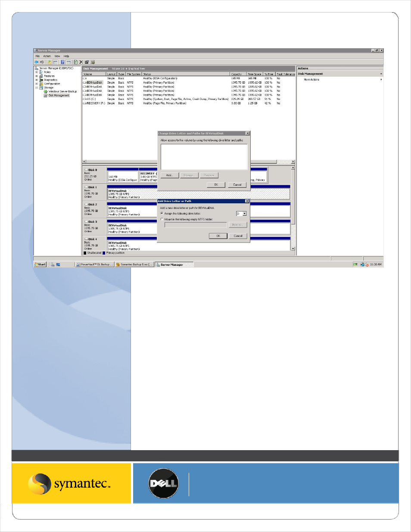Open the drive letter dropdown

(245, 214)
